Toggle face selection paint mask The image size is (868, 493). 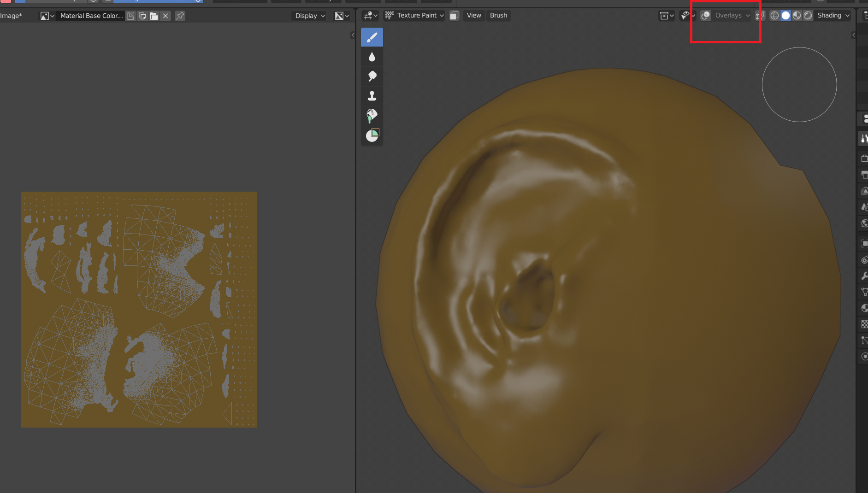[454, 15]
